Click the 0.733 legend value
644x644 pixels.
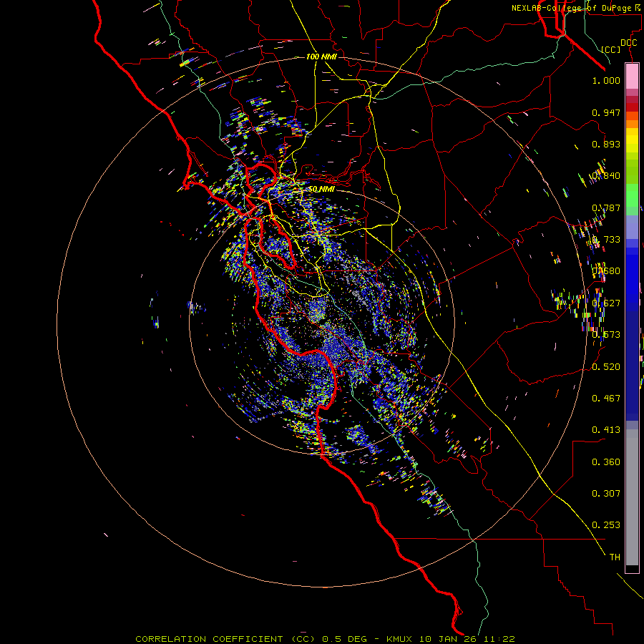(606, 240)
